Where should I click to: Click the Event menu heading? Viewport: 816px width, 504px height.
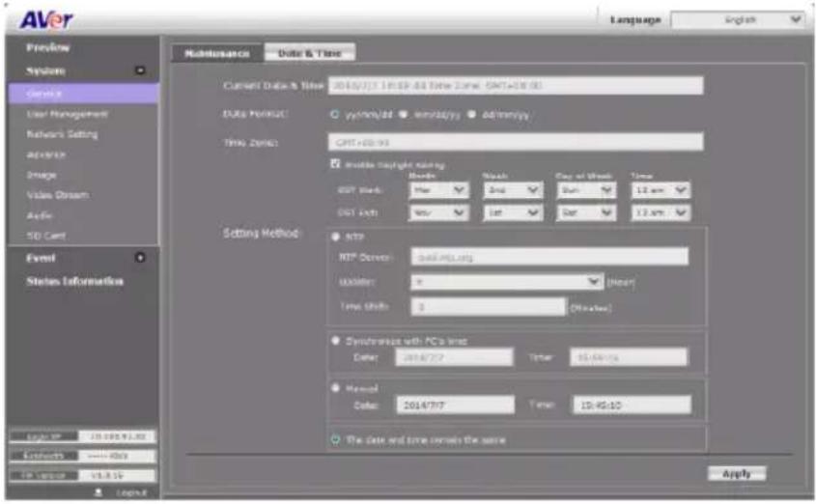pos(41,258)
